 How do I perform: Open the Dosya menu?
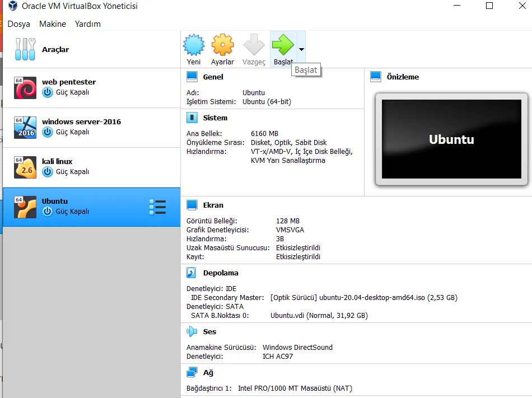[x=18, y=24]
